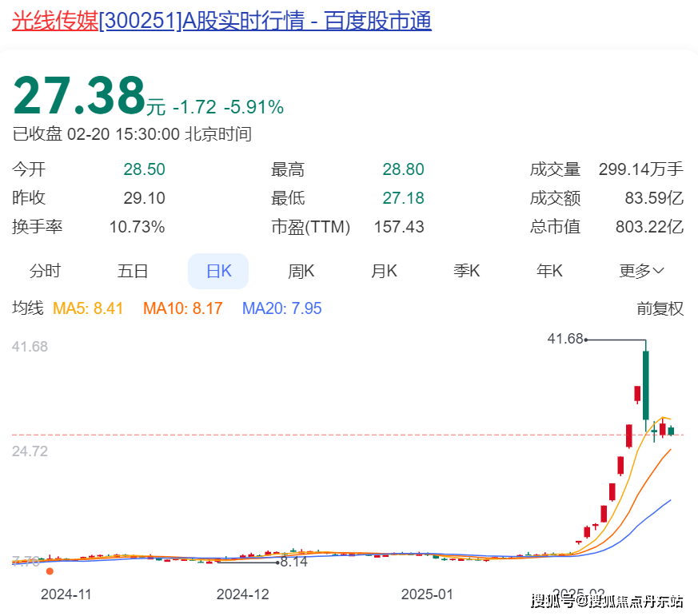The height and width of the screenshot is (616, 698).
Task: Click the 成交额 value 83.59亿
Action: point(654,198)
